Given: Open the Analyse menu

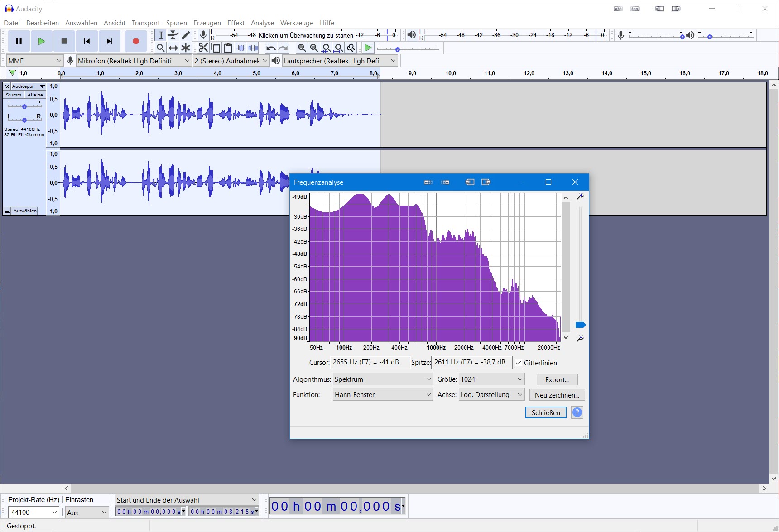Looking at the screenshot, I should click(x=262, y=23).
